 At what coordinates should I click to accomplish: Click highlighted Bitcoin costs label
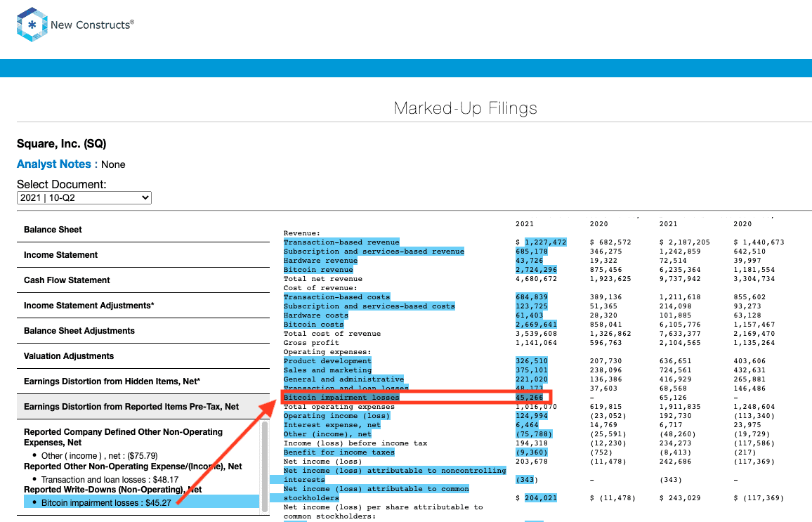(313, 325)
